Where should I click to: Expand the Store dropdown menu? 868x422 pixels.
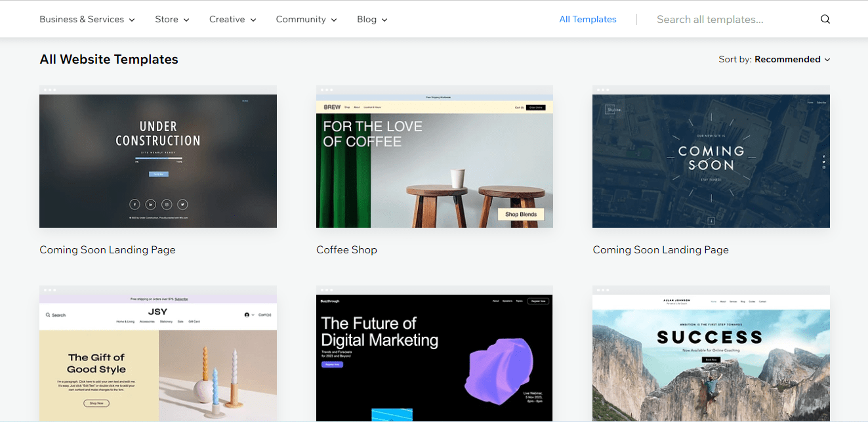[x=172, y=19]
